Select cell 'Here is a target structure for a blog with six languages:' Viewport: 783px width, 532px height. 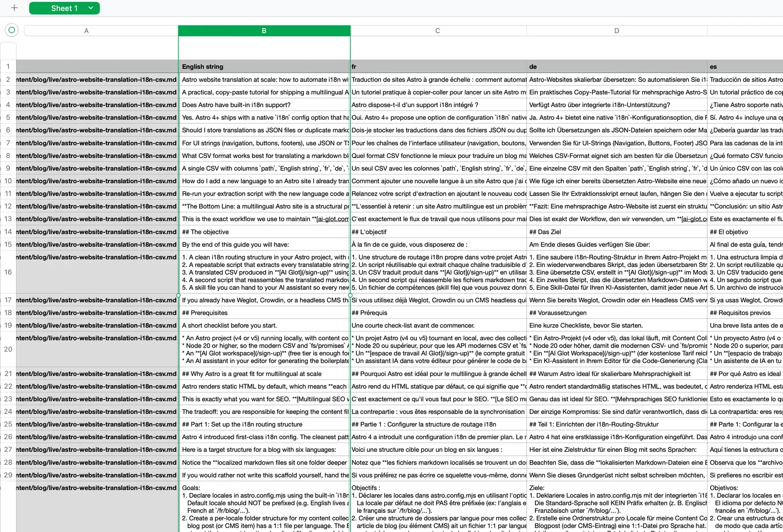tap(264, 449)
